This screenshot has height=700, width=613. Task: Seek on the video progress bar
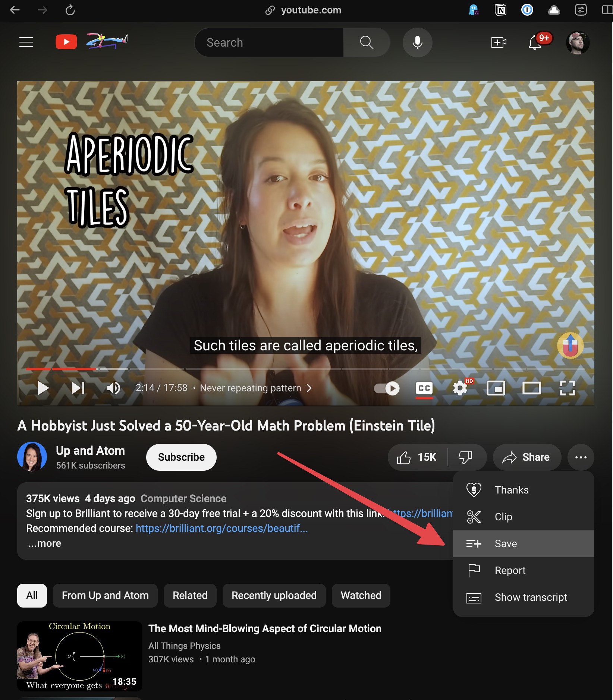[305, 369]
